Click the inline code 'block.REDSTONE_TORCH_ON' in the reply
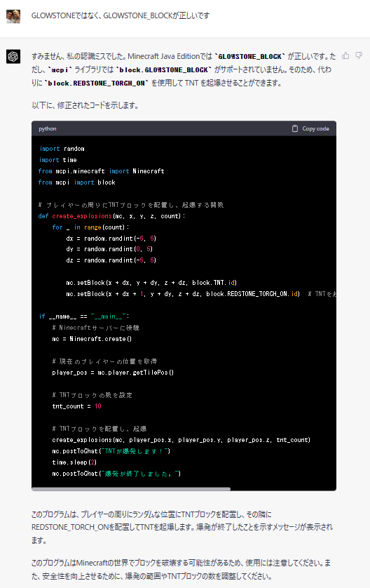 (x=96, y=83)
